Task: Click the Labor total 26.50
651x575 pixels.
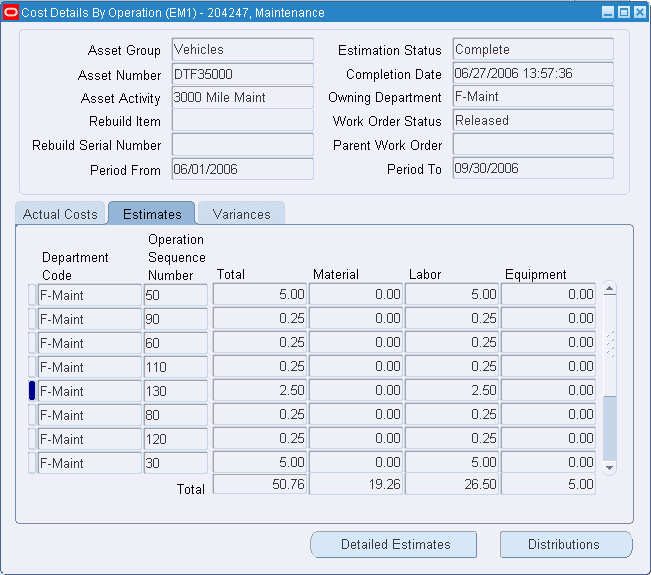Action: [x=452, y=484]
